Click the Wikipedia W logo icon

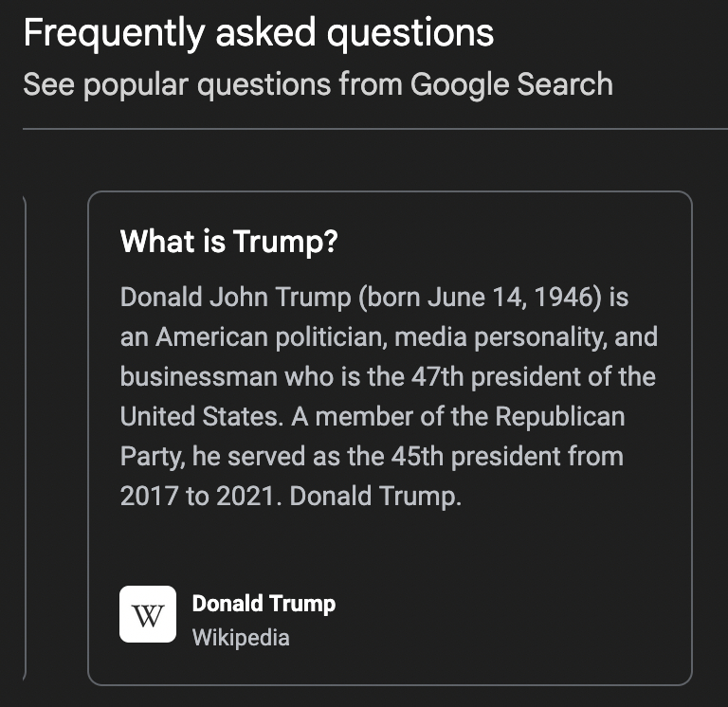coord(148,615)
